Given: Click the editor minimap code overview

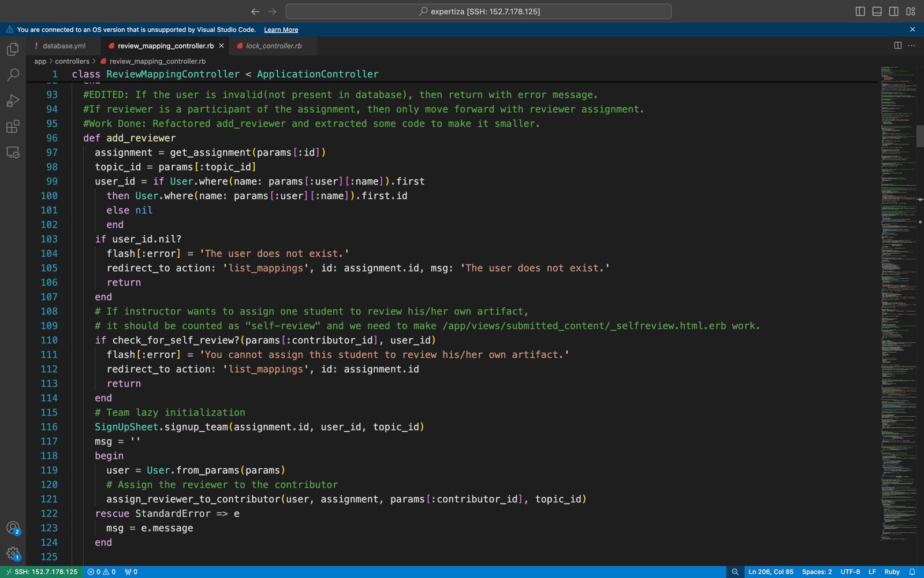Looking at the screenshot, I should coord(898,303).
